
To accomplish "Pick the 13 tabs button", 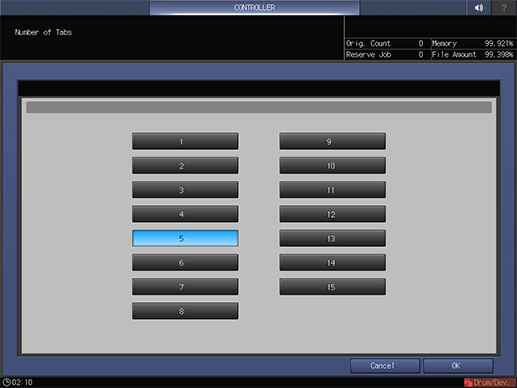I will point(333,238).
